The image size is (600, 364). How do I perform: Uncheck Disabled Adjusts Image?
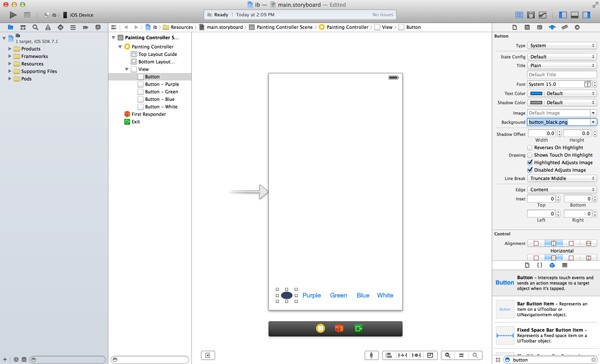click(530, 170)
